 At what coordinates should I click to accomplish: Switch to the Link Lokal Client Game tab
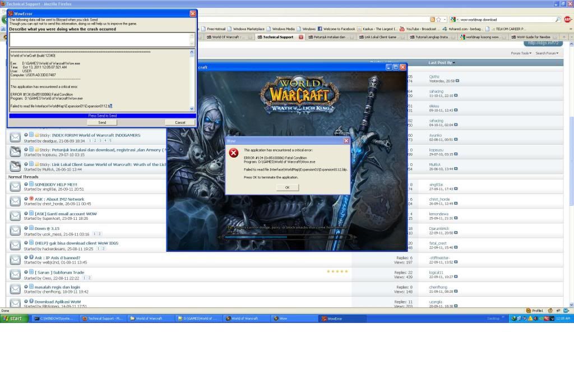[381, 37]
